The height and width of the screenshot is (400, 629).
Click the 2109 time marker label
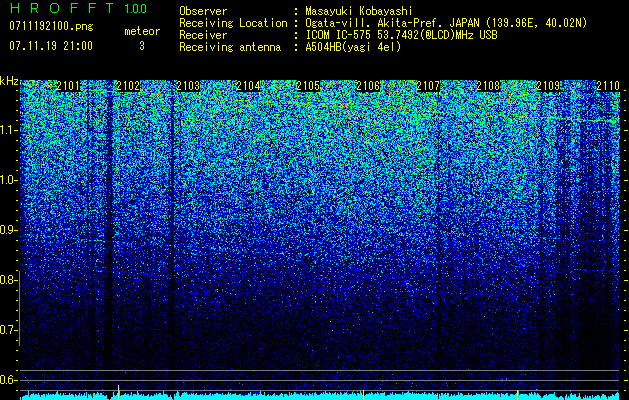tap(548, 86)
